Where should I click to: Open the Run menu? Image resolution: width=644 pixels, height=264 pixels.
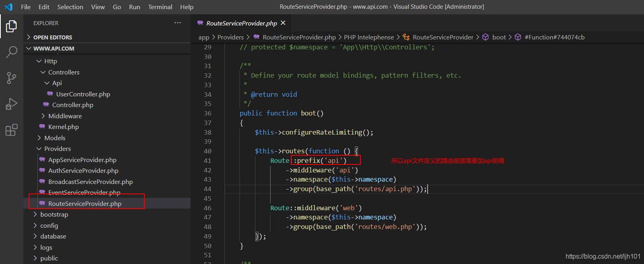click(x=134, y=7)
